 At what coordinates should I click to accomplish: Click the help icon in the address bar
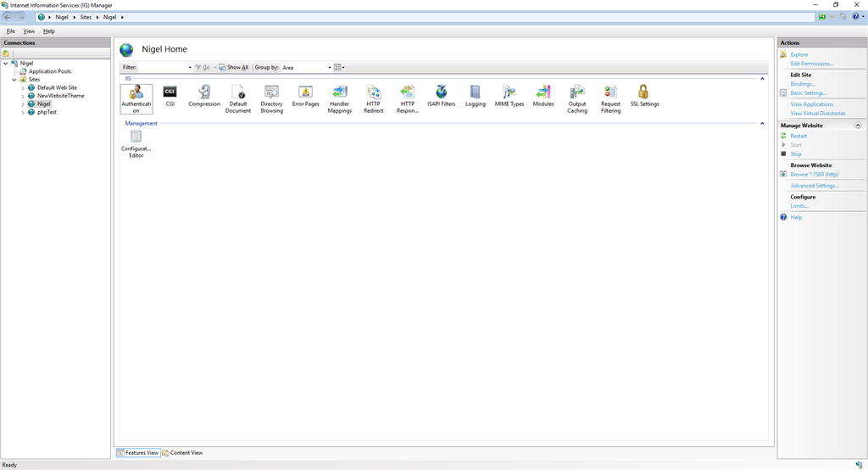tap(856, 17)
